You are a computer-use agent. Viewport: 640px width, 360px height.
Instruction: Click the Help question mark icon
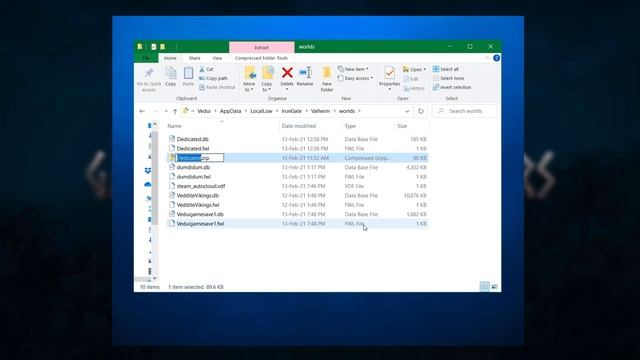point(496,58)
